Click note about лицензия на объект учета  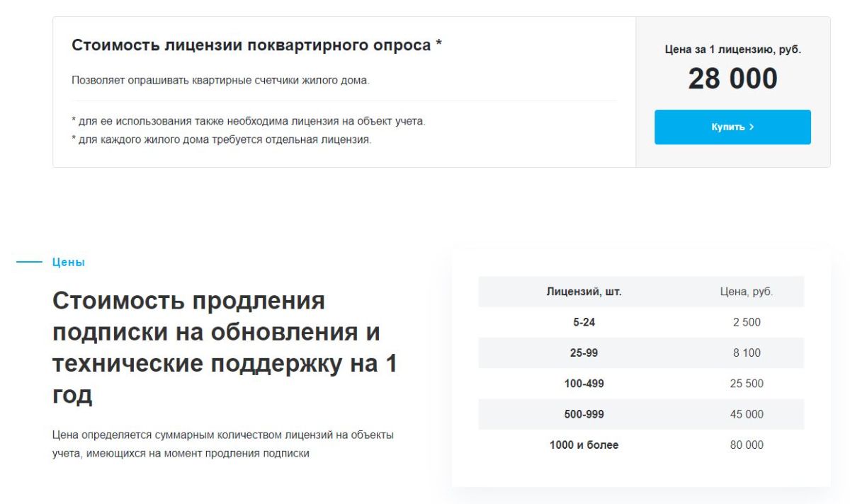point(249,121)
